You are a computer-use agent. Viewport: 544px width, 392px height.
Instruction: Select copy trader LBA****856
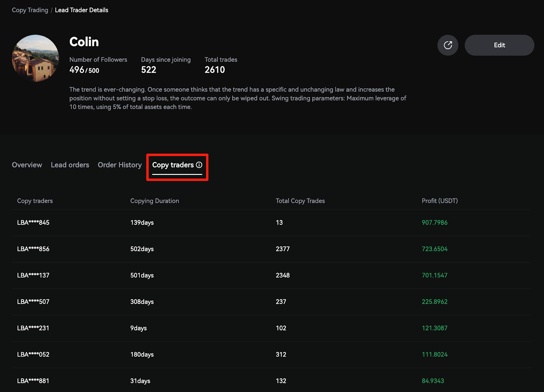click(x=33, y=249)
